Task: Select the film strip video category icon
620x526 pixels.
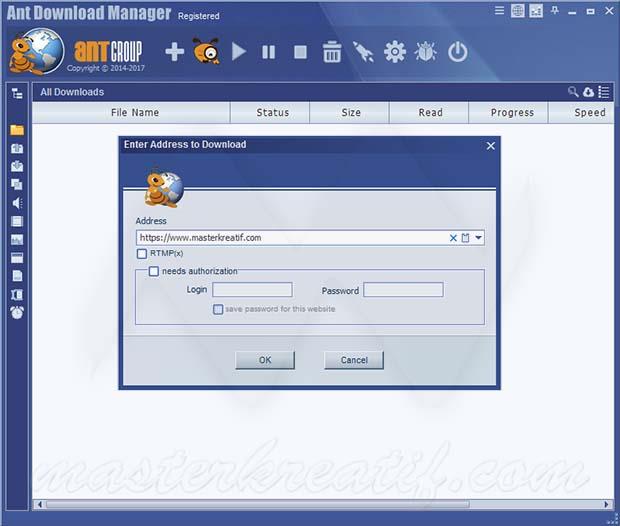Action: [17, 221]
